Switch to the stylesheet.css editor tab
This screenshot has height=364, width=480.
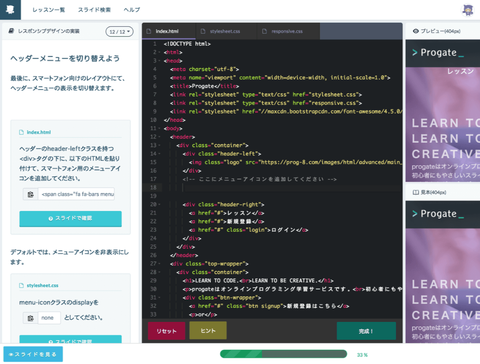click(226, 31)
